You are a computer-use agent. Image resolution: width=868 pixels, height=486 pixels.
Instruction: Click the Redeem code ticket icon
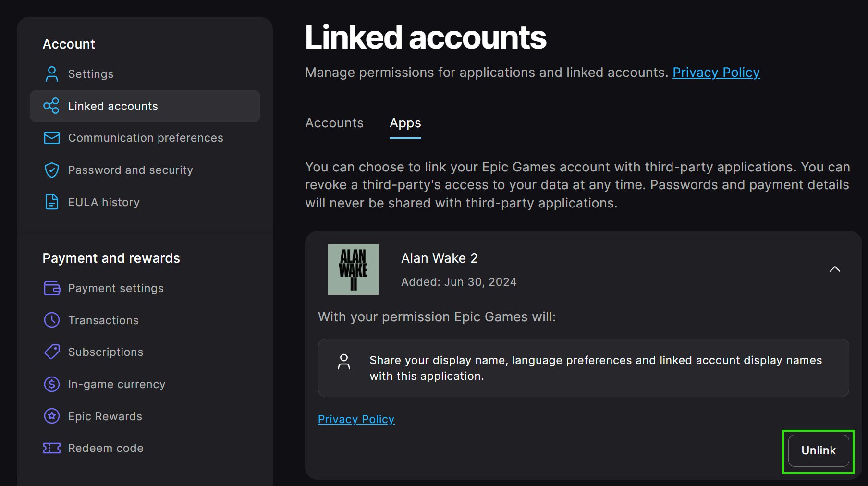(x=52, y=448)
